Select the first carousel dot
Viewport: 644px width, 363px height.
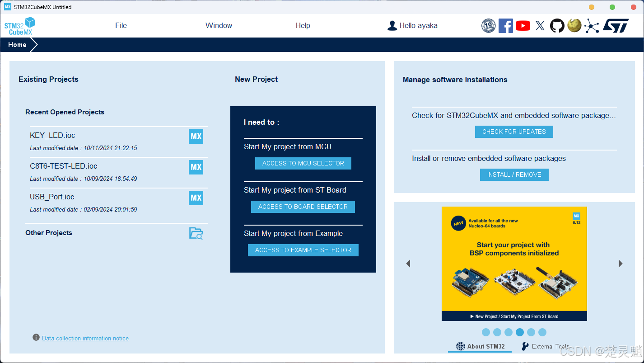486,332
